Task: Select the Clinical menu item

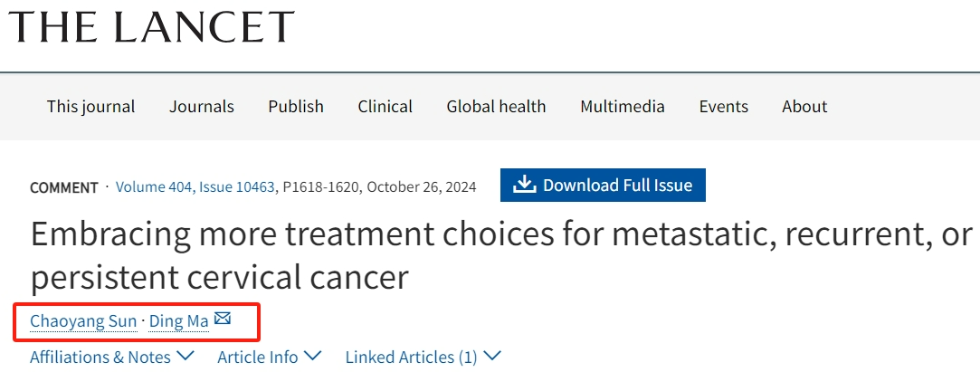Action: pyautogui.click(x=385, y=106)
